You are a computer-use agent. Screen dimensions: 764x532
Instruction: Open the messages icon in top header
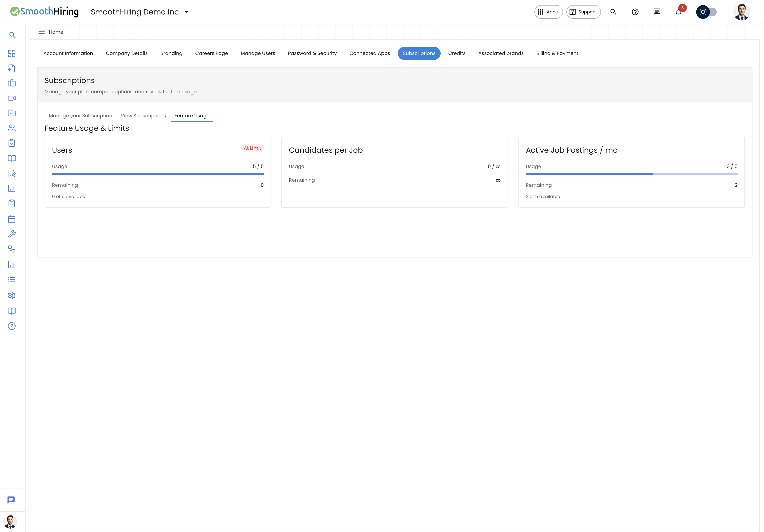point(657,12)
